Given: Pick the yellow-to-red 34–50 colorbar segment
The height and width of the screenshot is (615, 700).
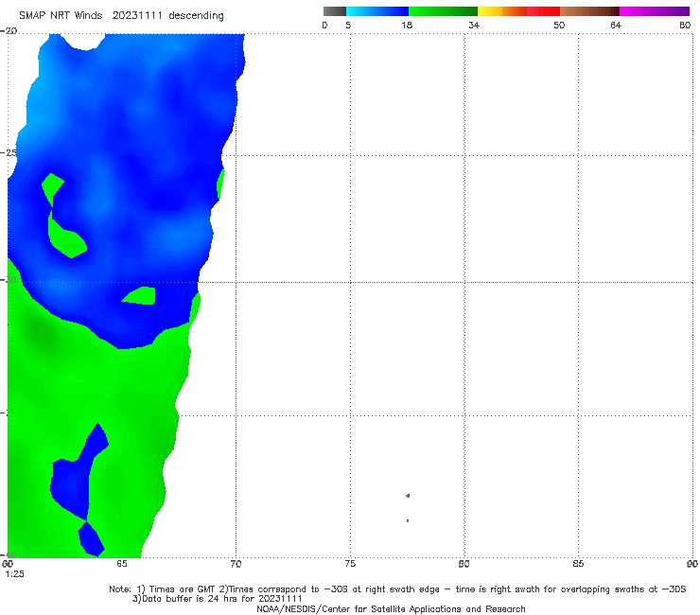Looking at the screenshot, I should [x=518, y=11].
